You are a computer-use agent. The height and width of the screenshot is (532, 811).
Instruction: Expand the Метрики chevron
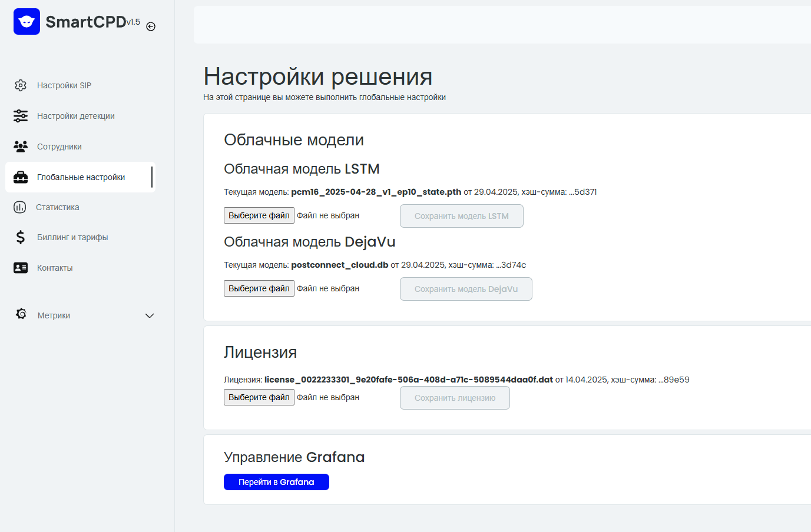[150, 315]
